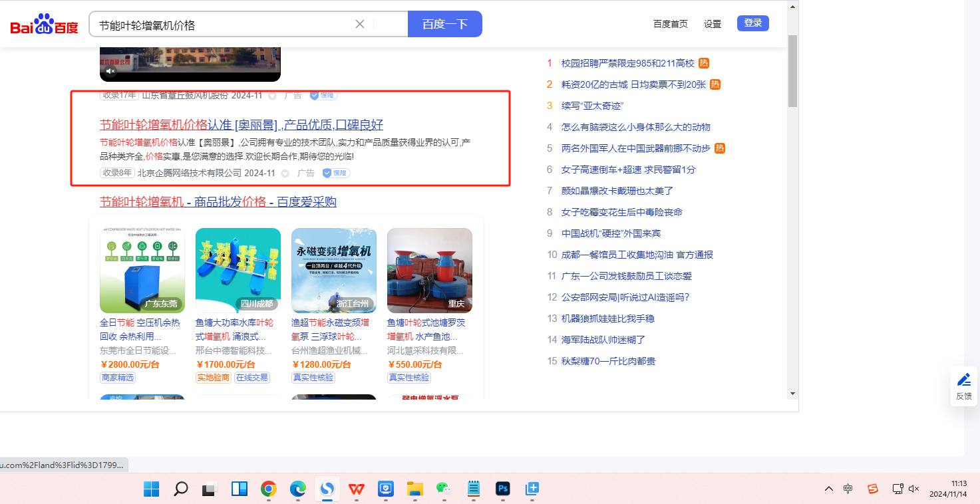The image size is (980, 504).
Task: Open hot topic 续写"亚太奇迹"
Action: coord(592,106)
